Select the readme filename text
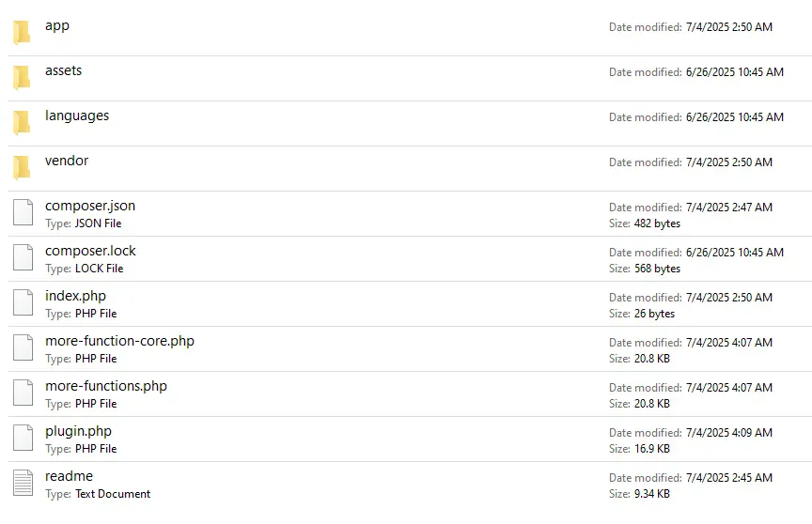The width and height of the screenshot is (812, 524). click(x=69, y=476)
